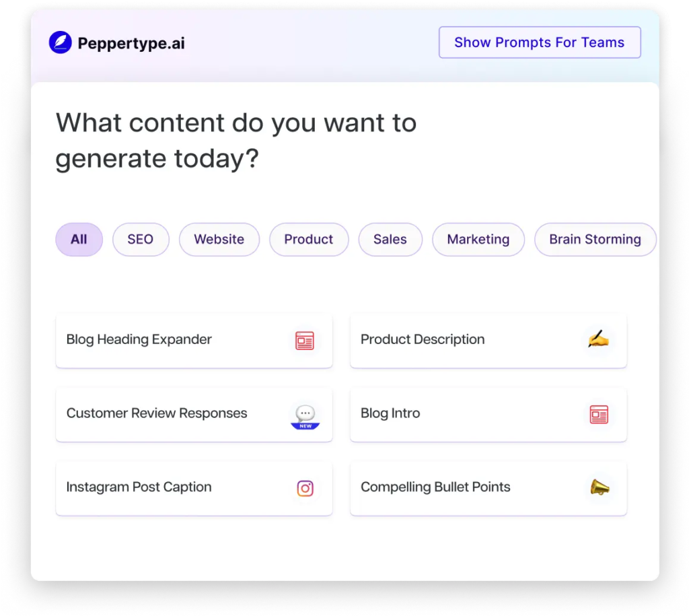The width and height of the screenshot is (689, 616).
Task: Click the Compelling Bullet Points megaphone icon
Action: coord(599,487)
